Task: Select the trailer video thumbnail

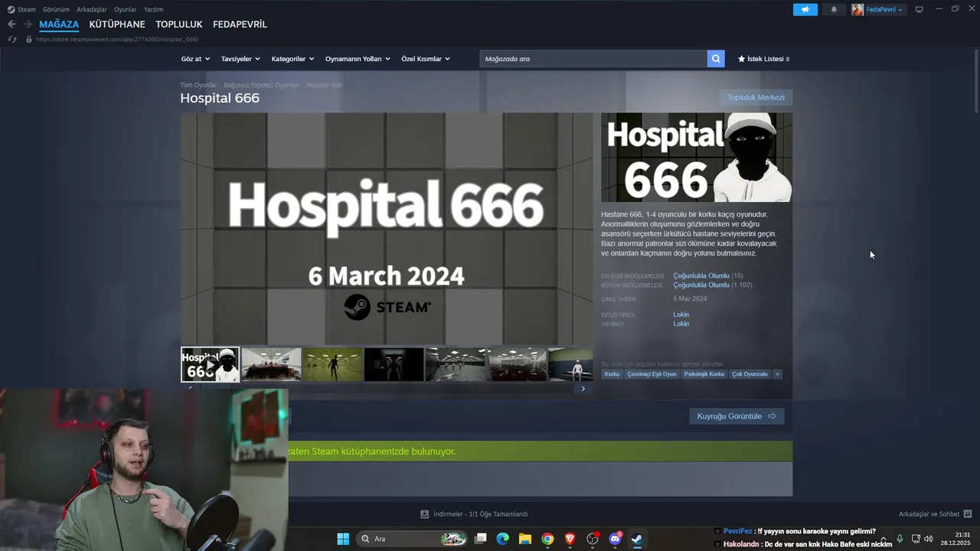Action: click(x=210, y=365)
